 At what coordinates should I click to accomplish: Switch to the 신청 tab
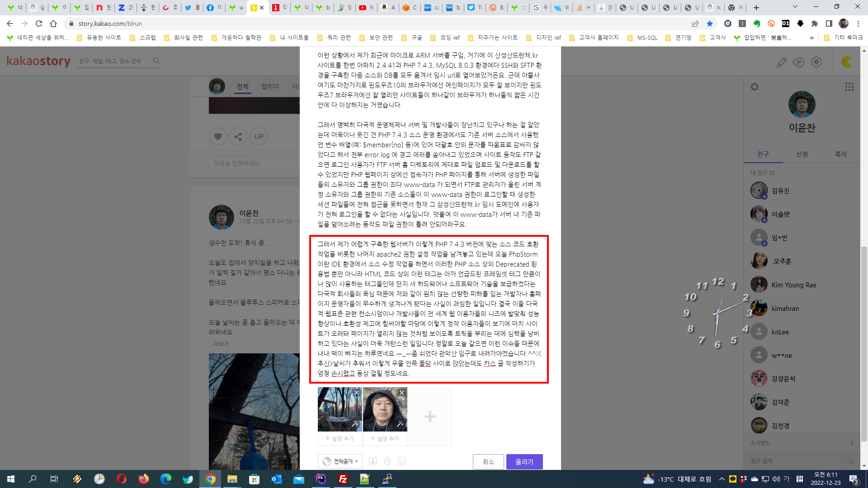coord(802,154)
